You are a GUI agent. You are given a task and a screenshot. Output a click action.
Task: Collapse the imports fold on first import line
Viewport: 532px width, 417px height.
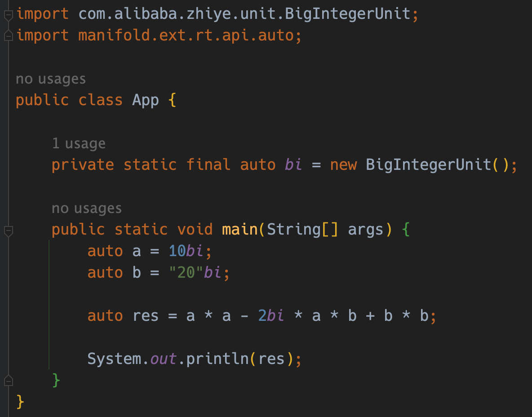(x=8, y=15)
